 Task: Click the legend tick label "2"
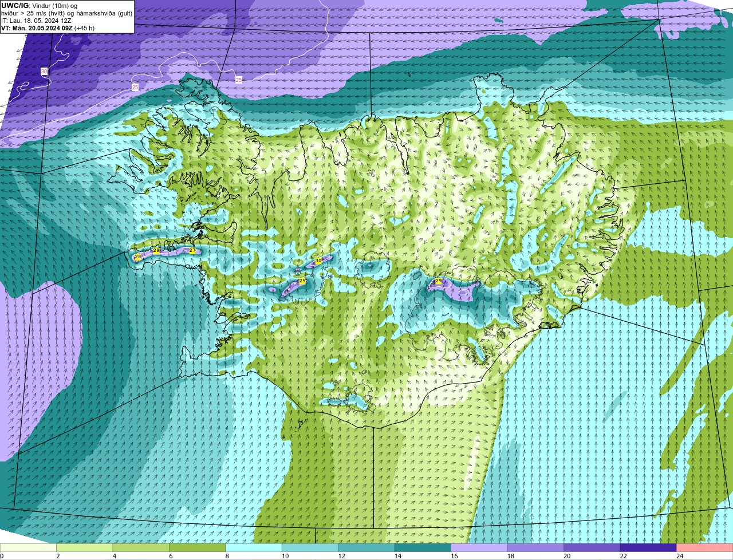(58, 556)
